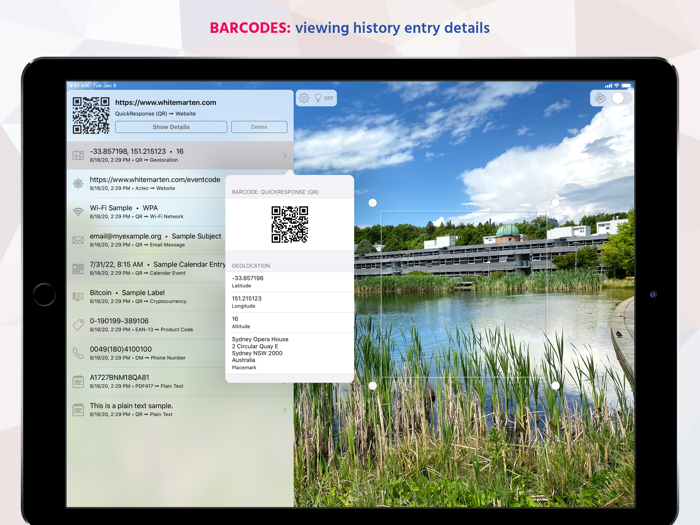700x525 pixels.
Task: Click the bottom-left scan frame corner handle
Action: [372, 385]
